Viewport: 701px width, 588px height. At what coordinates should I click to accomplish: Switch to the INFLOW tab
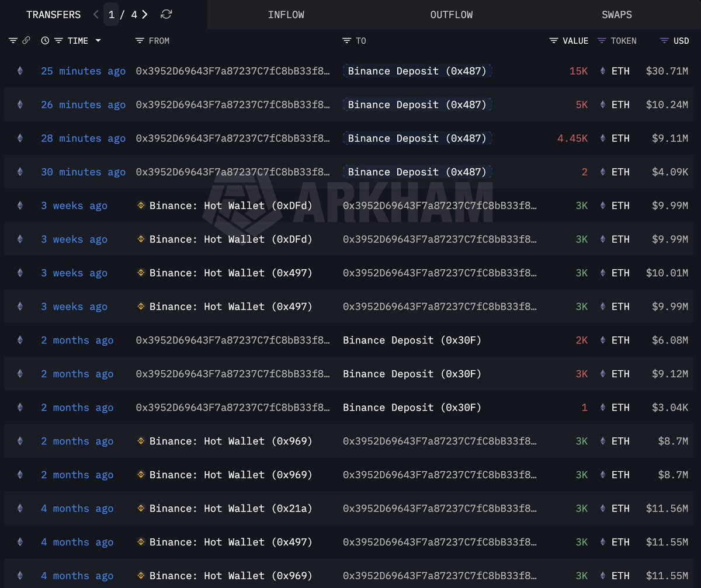point(286,15)
